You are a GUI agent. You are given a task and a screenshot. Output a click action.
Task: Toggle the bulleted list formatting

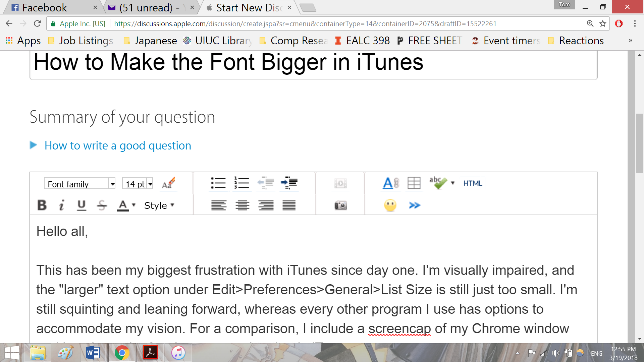218,183
